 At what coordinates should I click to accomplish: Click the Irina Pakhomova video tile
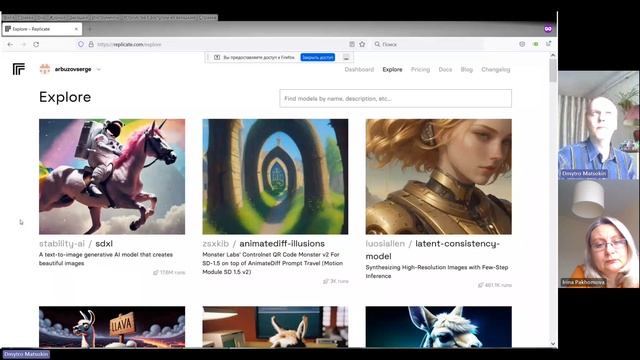[598, 234]
